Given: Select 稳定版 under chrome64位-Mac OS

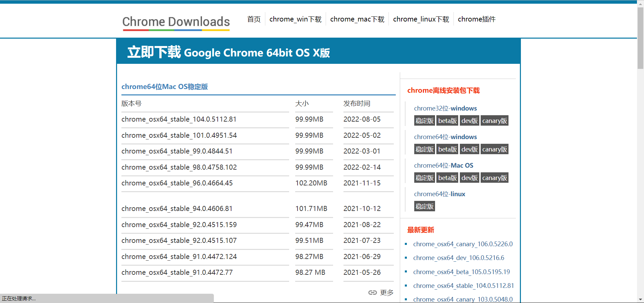Looking at the screenshot, I should click(425, 178).
